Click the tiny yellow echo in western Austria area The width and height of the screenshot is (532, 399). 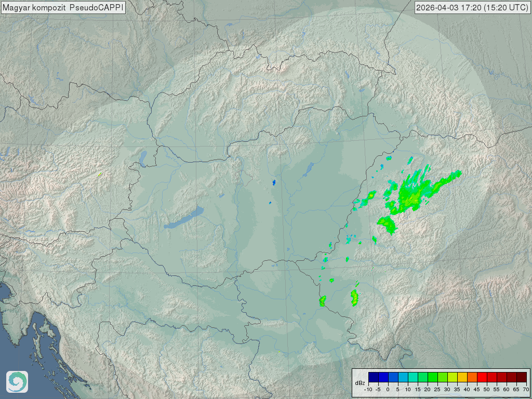pyautogui.click(x=100, y=174)
